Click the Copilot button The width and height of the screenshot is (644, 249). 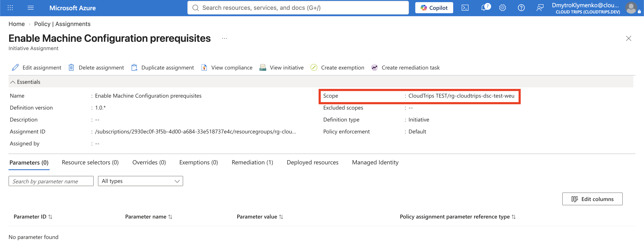(434, 8)
